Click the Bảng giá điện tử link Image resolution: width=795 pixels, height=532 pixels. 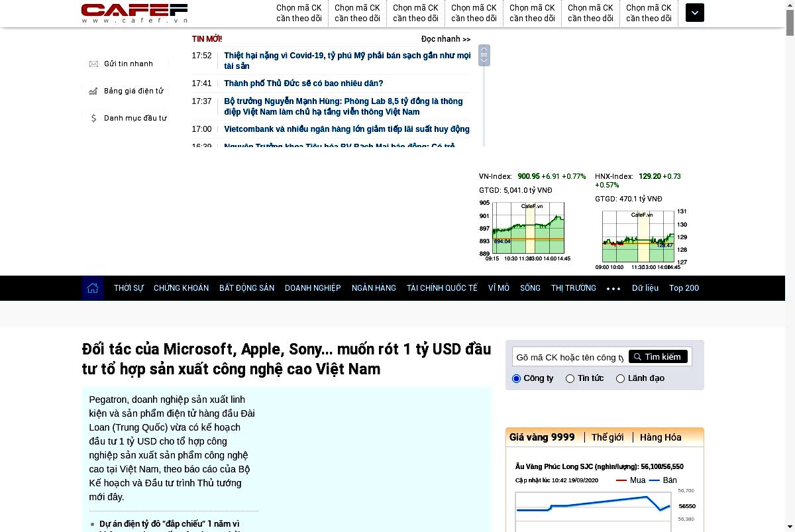[x=134, y=91]
